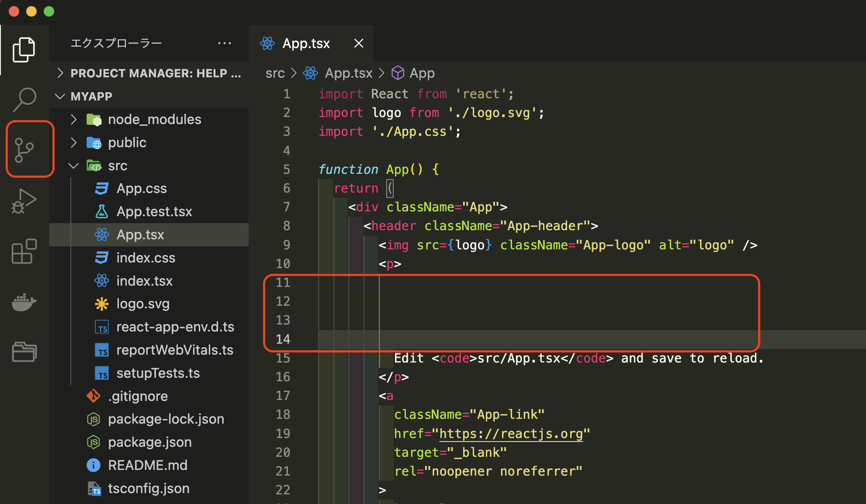This screenshot has width=866, height=504.
Task: Click target="_blank" attribute on line 20
Action: [450, 452]
